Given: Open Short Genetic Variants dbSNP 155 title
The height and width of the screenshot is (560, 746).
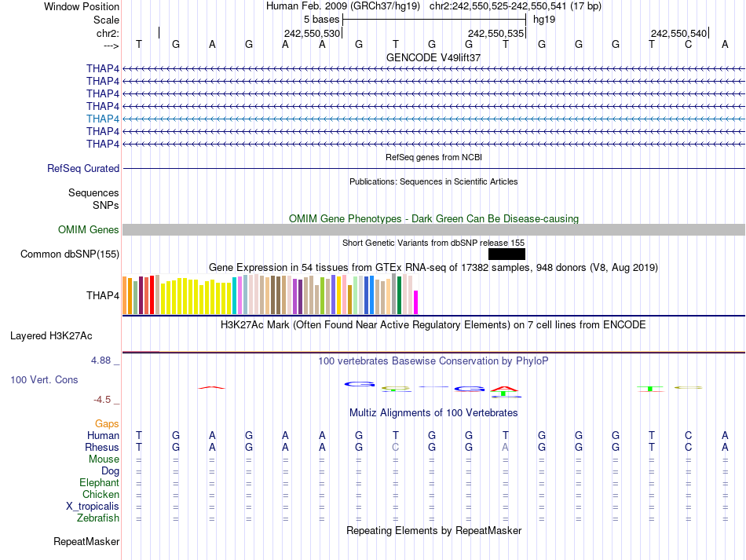Looking at the screenshot, I should click(x=433, y=243).
